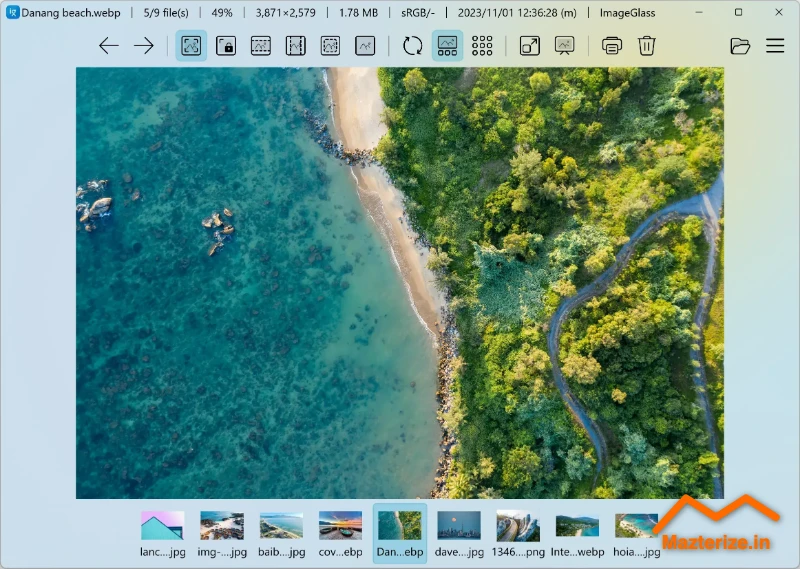Open a file with folder icon
Image resolution: width=800 pixels, height=569 pixels.
[x=740, y=46]
